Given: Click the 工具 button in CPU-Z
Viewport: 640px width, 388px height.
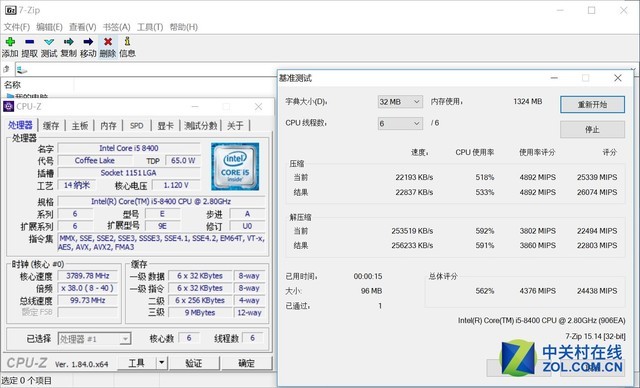Looking at the screenshot, I should pos(137,363).
